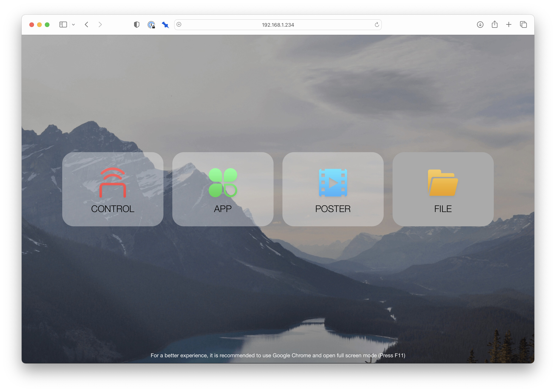Expand the sidebar tab group dropdown
556x392 pixels.
click(x=73, y=25)
